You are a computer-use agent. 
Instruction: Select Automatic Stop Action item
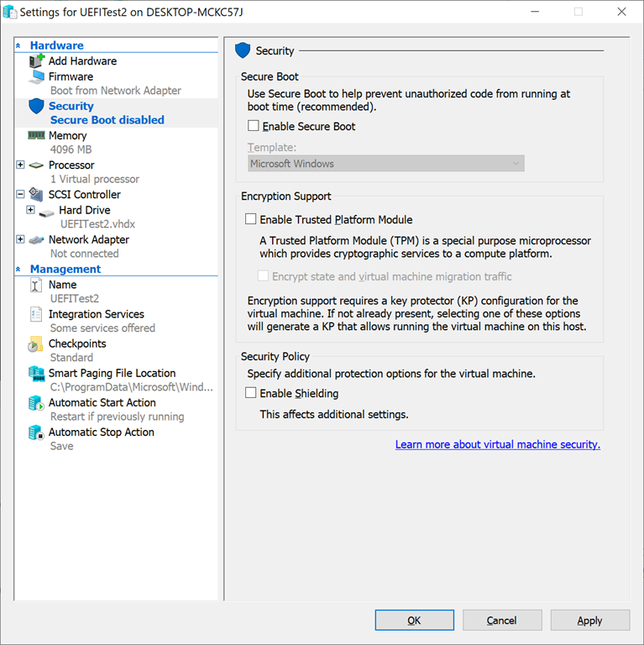pyautogui.click(x=101, y=433)
